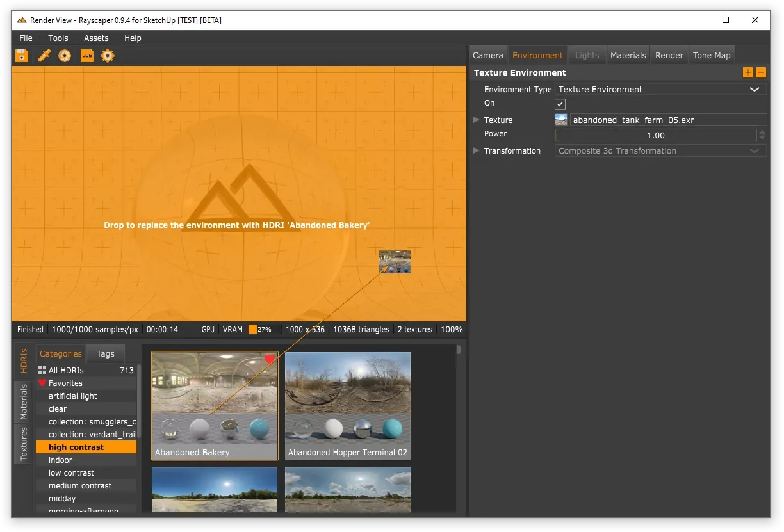This screenshot has width=784, height=532.
Task: Open the LOG file viewer icon
Action: (86, 56)
